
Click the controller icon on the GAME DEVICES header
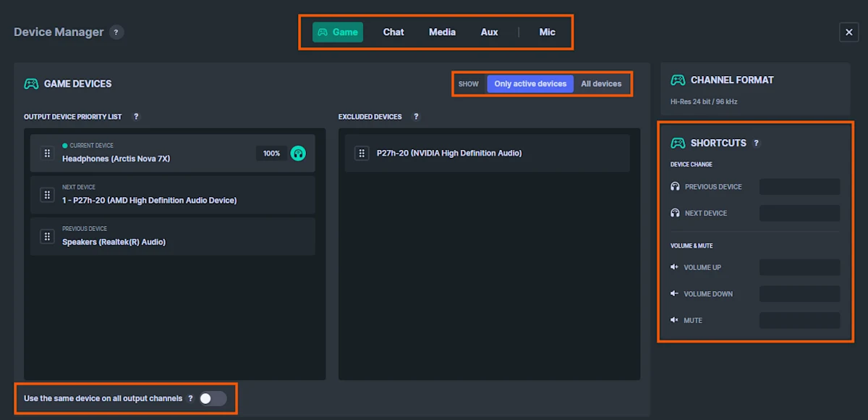point(32,83)
